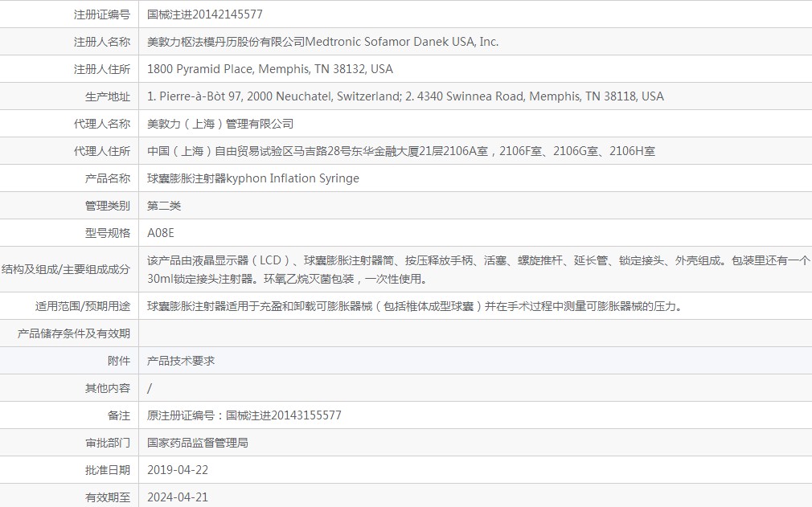Select the Pierre-à-Bôt Neuchatel production address
812x507 pixels.
(405, 96)
